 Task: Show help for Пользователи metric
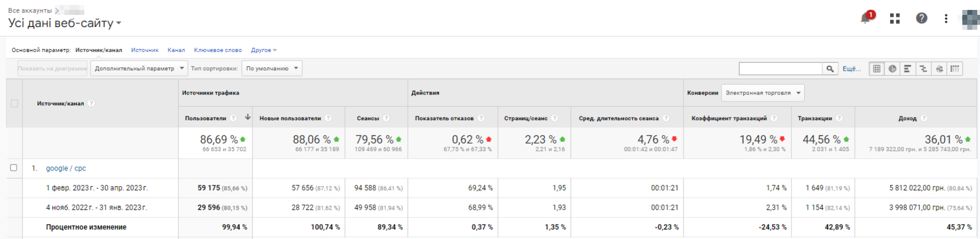tap(233, 118)
